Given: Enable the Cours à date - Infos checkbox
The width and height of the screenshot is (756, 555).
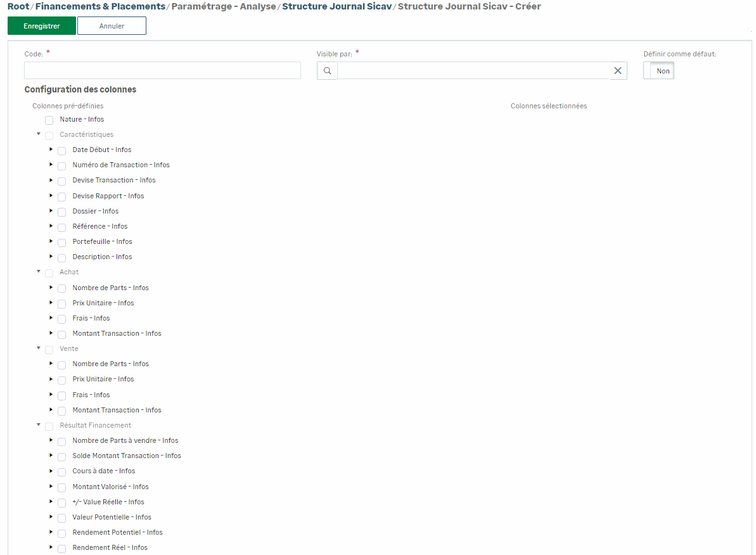Looking at the screenshot, I should pyautogui.click(x=61, y=472).
